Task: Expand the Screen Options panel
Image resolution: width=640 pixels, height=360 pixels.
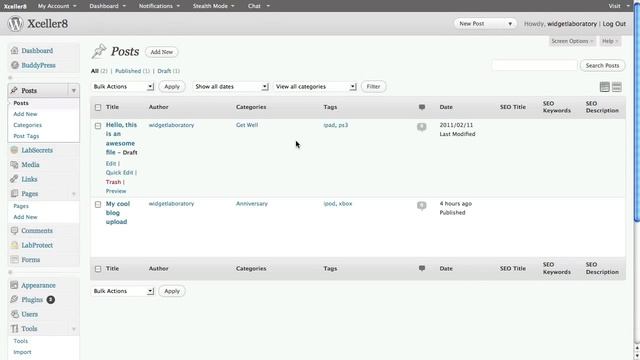Action: 572,41
